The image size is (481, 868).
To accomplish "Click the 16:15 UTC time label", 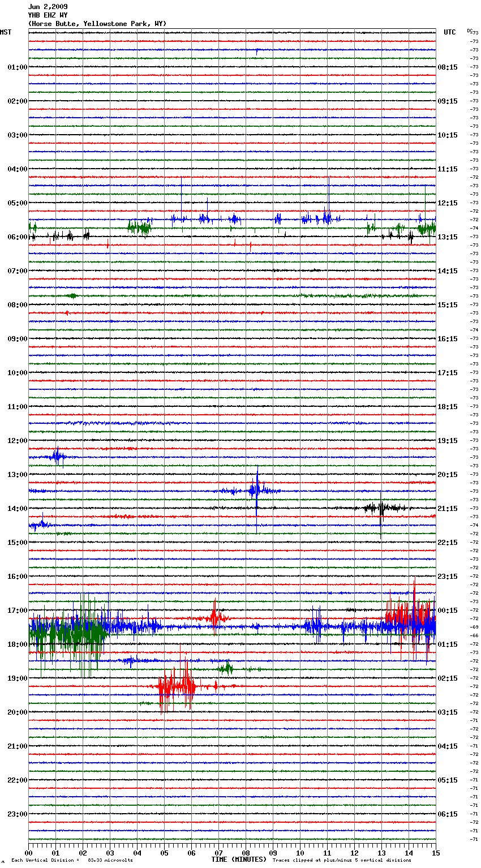I will 448,339.
